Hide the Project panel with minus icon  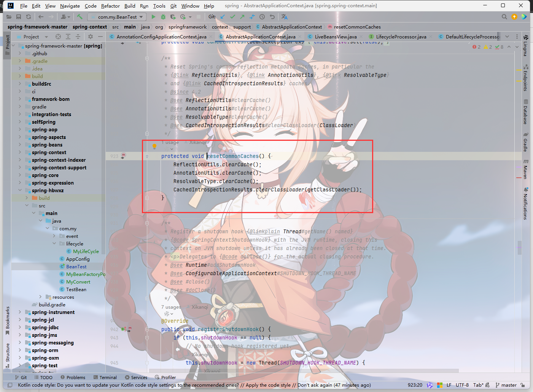(100, 37)
